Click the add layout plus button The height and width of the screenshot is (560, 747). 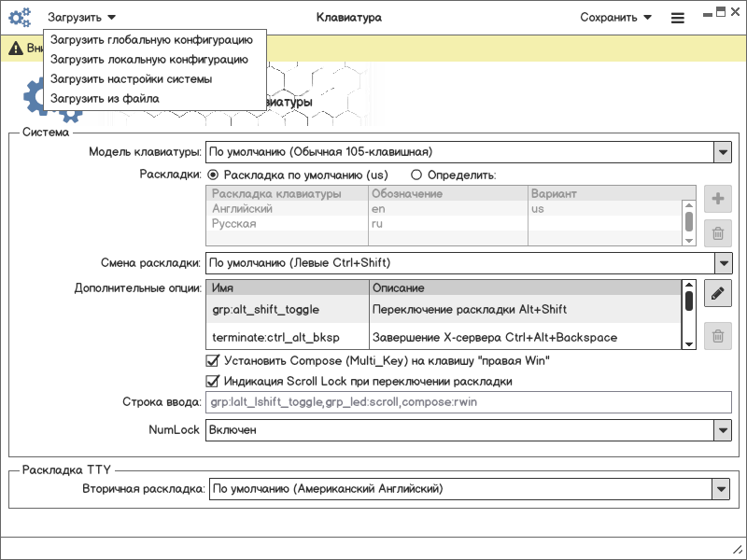717,199
